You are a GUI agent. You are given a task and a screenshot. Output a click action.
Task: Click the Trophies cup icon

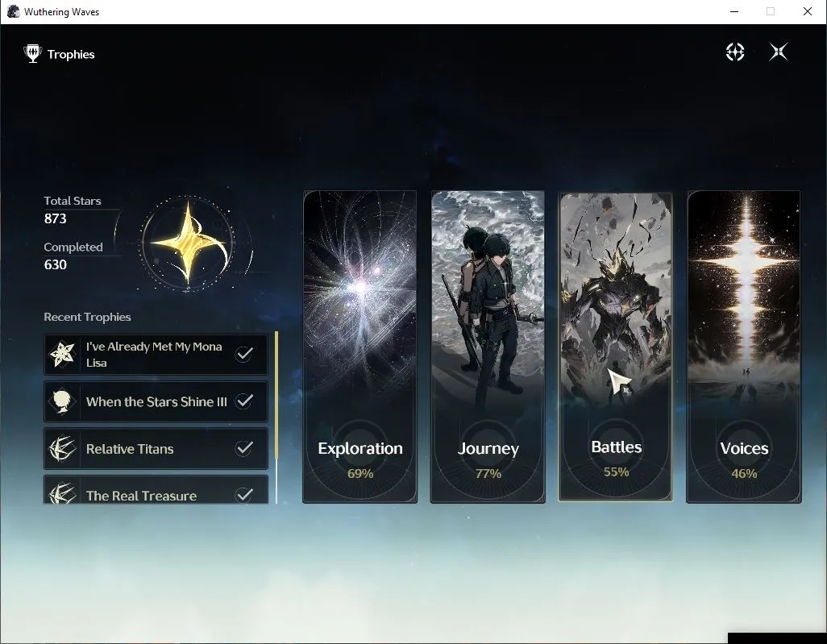click(x=33, y=54)
